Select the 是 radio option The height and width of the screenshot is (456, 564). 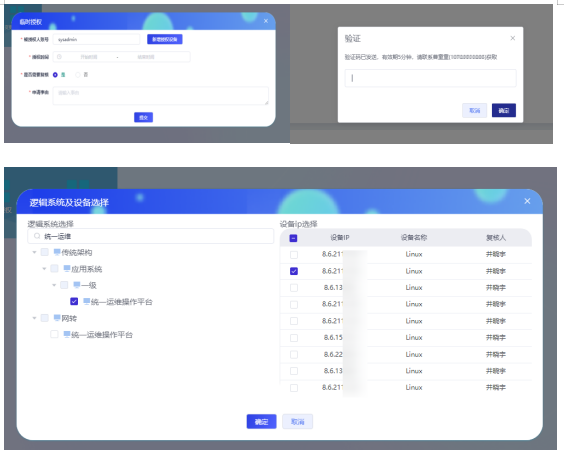(x=55, y=75)
